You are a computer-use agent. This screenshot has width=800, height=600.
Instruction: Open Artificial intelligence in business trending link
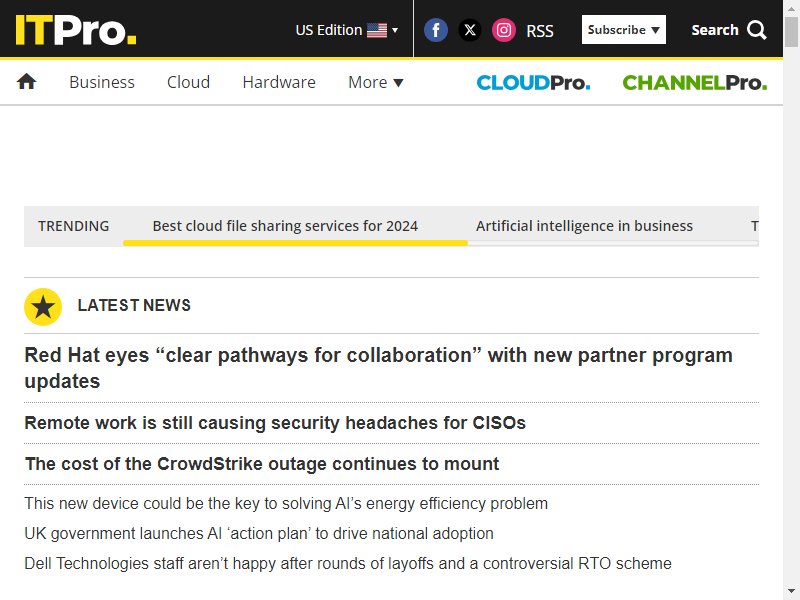[x=584, y=226]
